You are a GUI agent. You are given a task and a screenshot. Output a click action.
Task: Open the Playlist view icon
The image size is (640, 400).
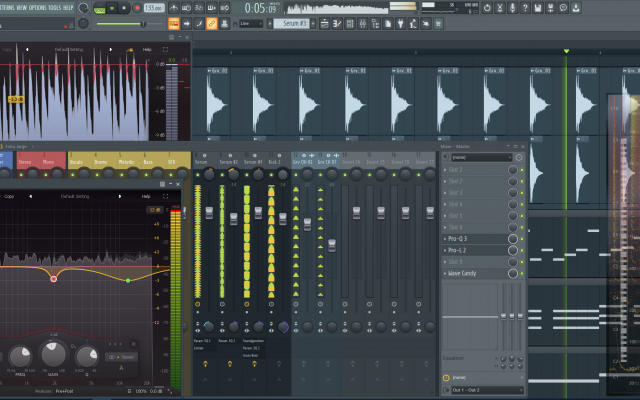[x=324, y=24]
